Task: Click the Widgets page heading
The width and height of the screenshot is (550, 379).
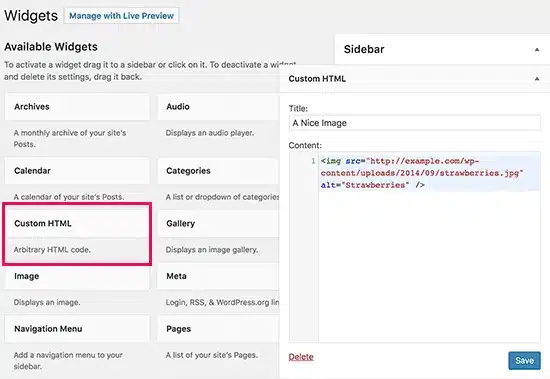Action: tap(31, 16)
